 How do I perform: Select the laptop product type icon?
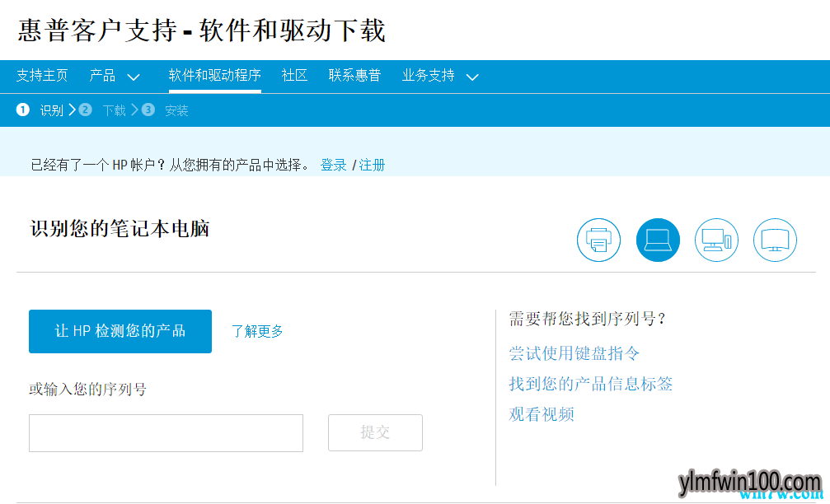click(658, 240)
